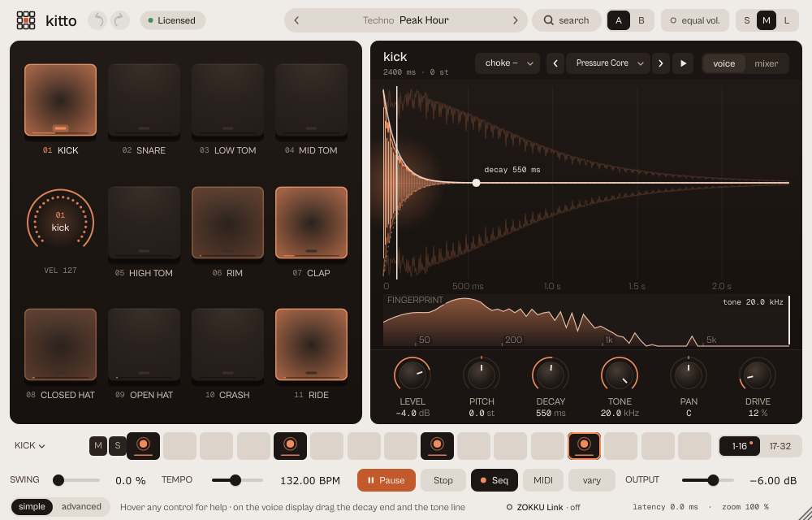The height and width of the screenshot is (520, 812).
Task: Trigger the RIM pad
Action: (228, 223)
